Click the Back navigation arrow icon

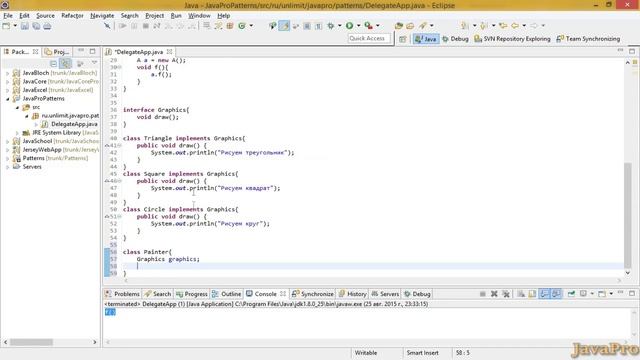point(515,26)
